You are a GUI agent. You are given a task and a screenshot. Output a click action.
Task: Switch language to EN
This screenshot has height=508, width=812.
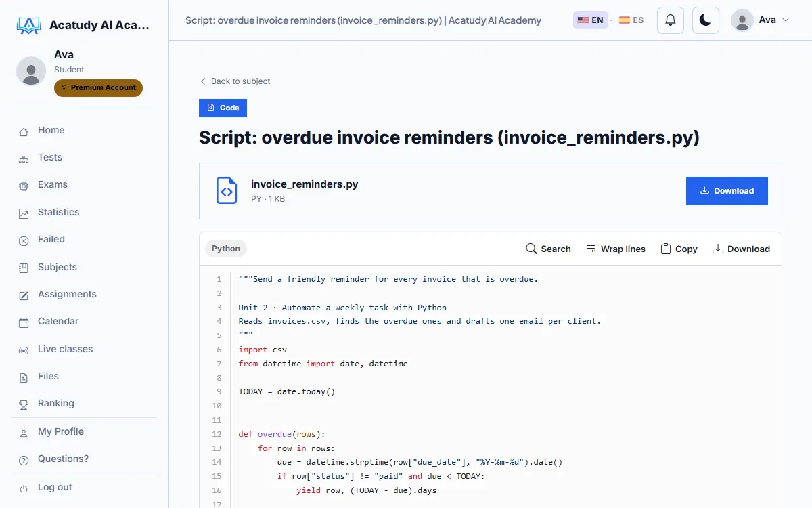[590, 20]
